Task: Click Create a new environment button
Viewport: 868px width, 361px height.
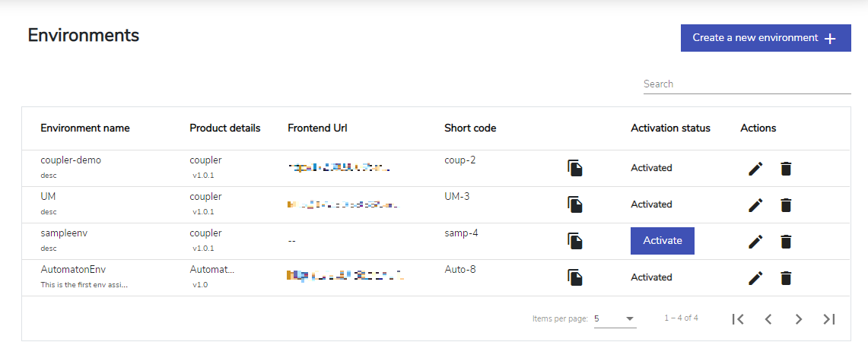Action: point(765,38)
